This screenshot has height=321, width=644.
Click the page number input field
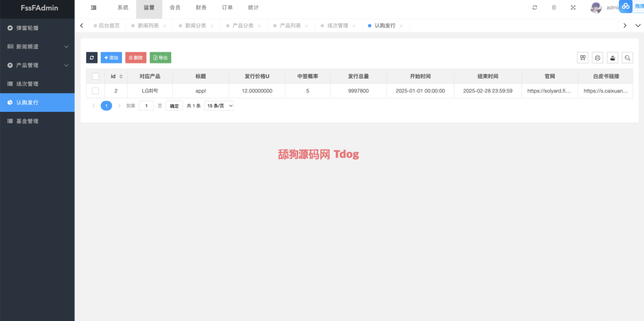tap(147, 106)
